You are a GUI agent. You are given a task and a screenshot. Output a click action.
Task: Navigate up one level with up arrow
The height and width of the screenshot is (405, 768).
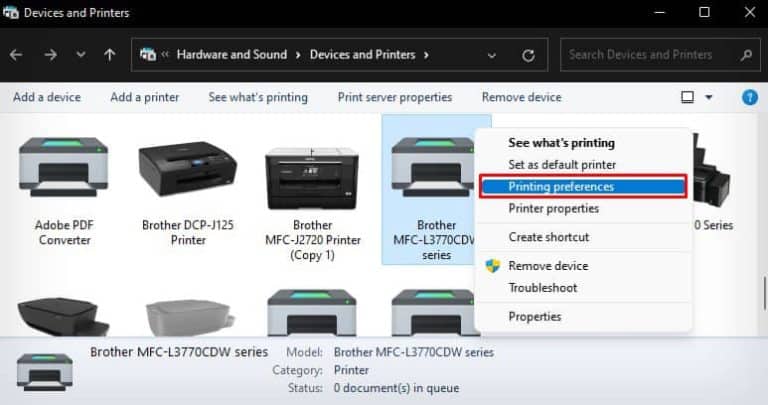[x=109, y=55]
